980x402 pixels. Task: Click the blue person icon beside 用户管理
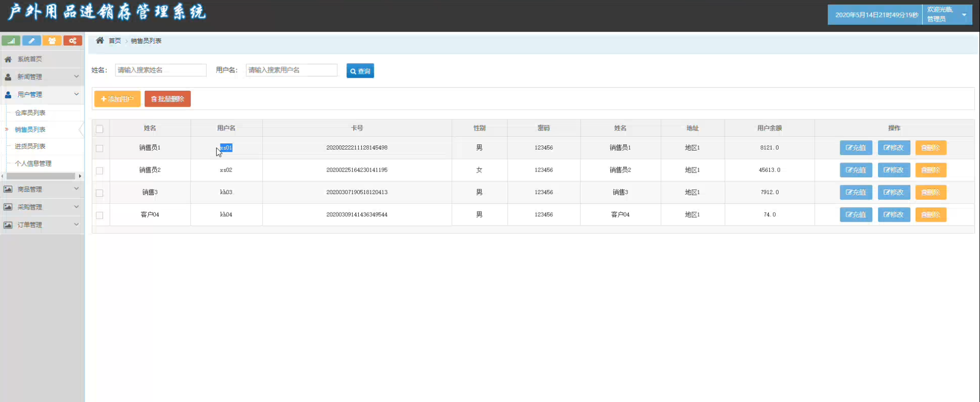pyautogui.click(x=8, y=95)
